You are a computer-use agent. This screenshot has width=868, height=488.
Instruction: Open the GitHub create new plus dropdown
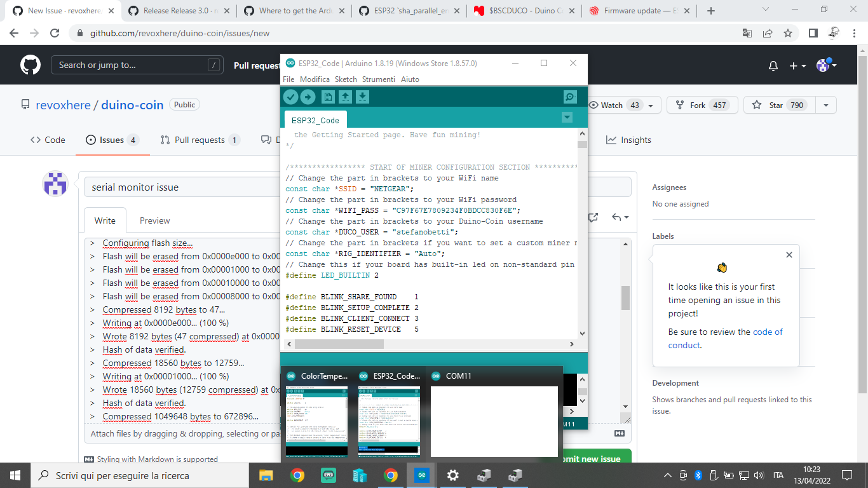tap(797, 65)
